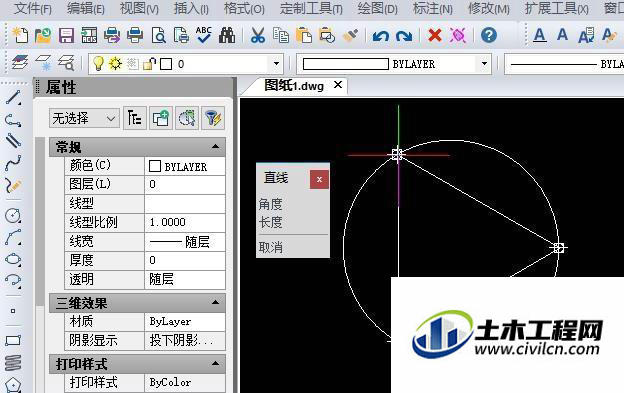Click the 图层(L) value field

185,185
